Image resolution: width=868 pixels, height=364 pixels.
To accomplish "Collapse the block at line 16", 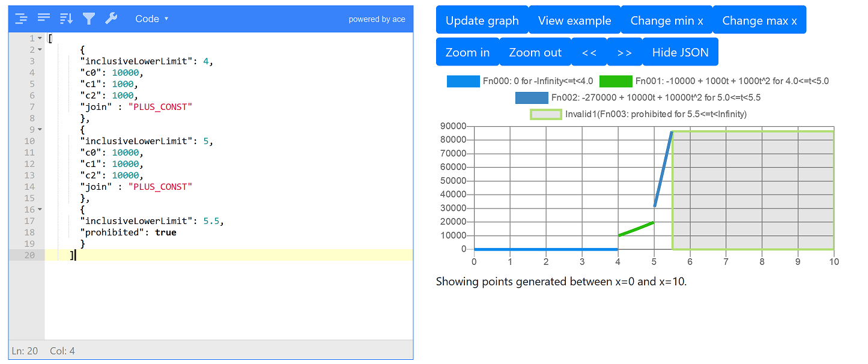I will pos(40,210).
